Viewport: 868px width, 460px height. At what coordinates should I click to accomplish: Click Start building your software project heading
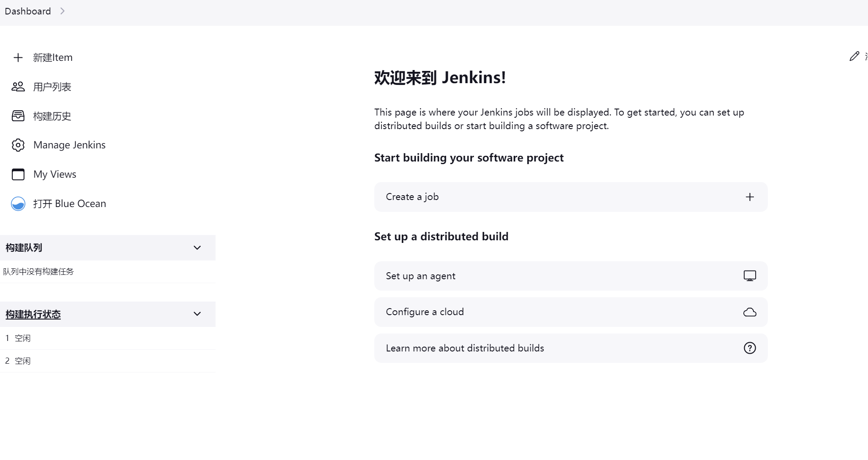[469, 158]
